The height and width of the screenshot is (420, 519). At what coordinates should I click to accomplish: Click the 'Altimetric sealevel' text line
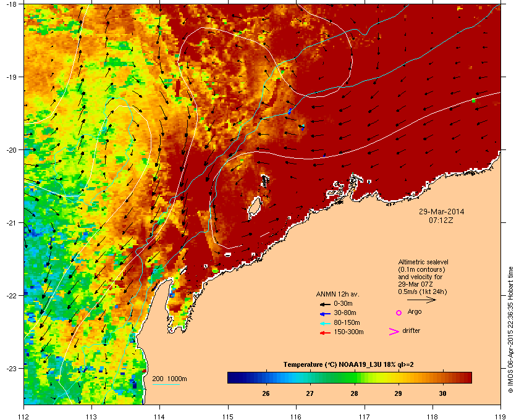(423, 262)
